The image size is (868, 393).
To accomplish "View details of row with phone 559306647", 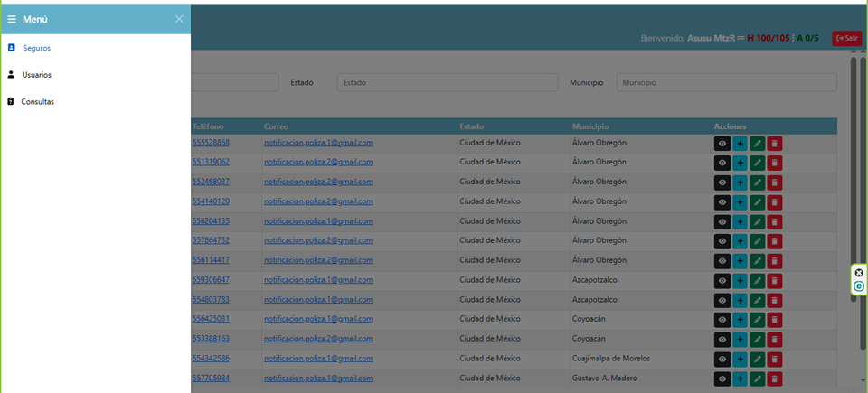I will [x=722, y=280].
